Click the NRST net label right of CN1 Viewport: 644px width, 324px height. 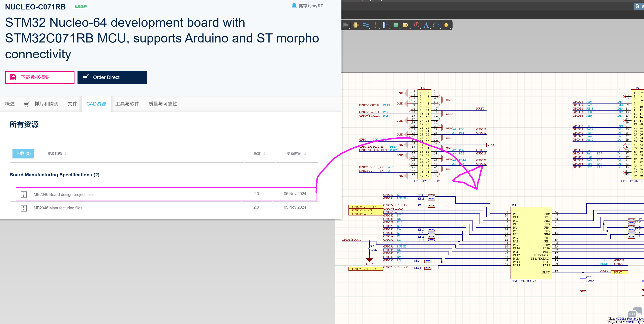point(480,109)
